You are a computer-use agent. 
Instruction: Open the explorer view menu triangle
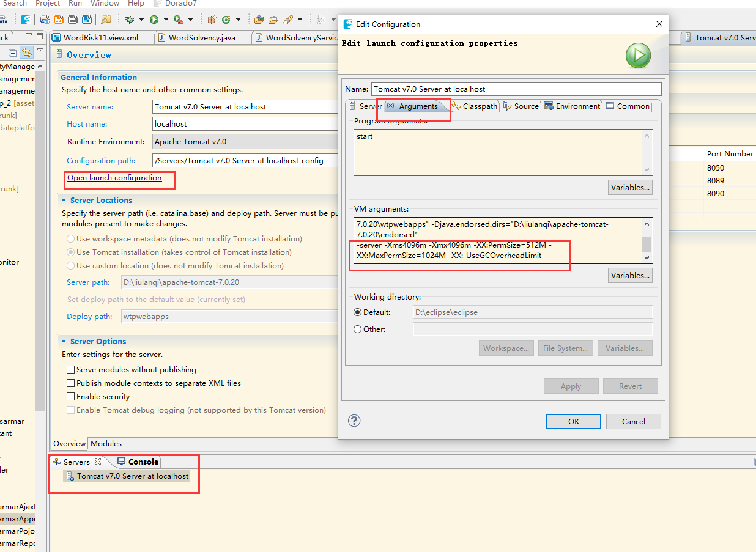coord(40,50)
